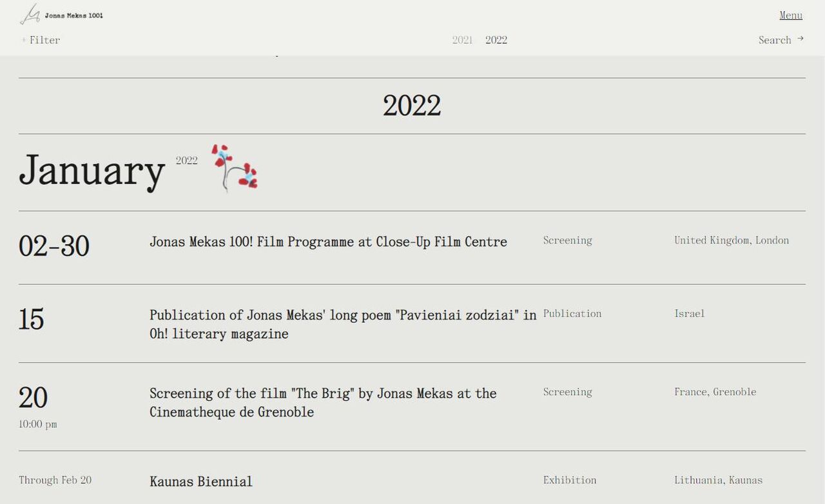Click the Lithuania, Kaunas location

718,480
